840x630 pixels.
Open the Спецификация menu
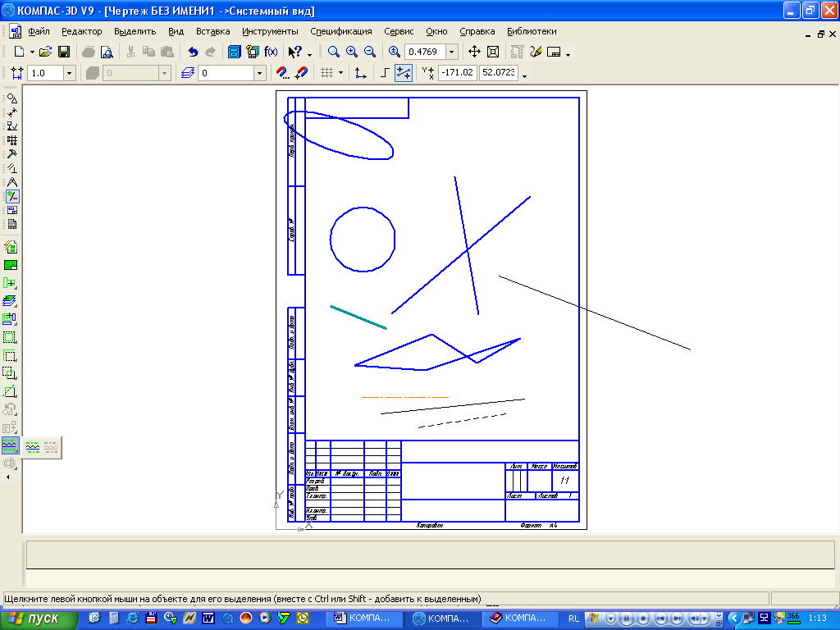click(x=340, y=32)
